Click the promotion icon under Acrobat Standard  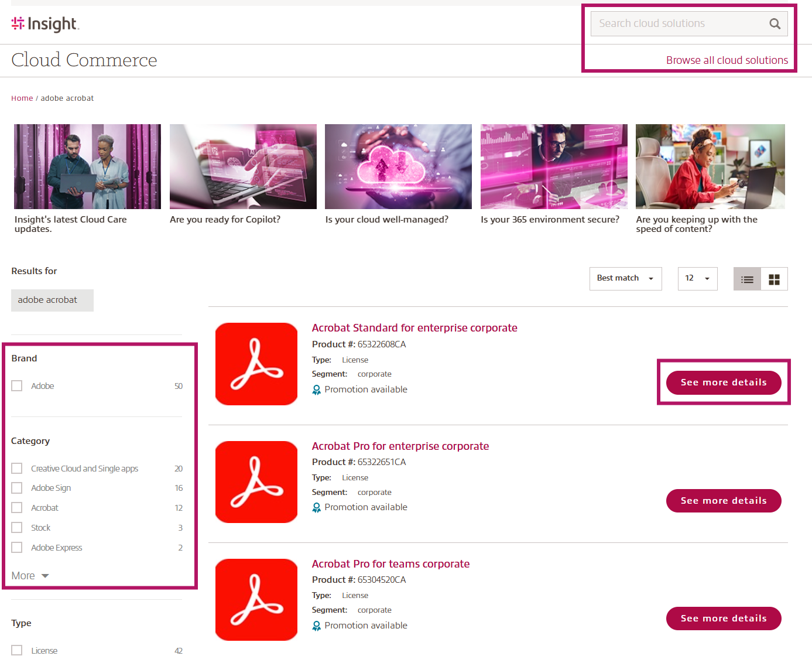pyautogui.click(x=316, y=389)
